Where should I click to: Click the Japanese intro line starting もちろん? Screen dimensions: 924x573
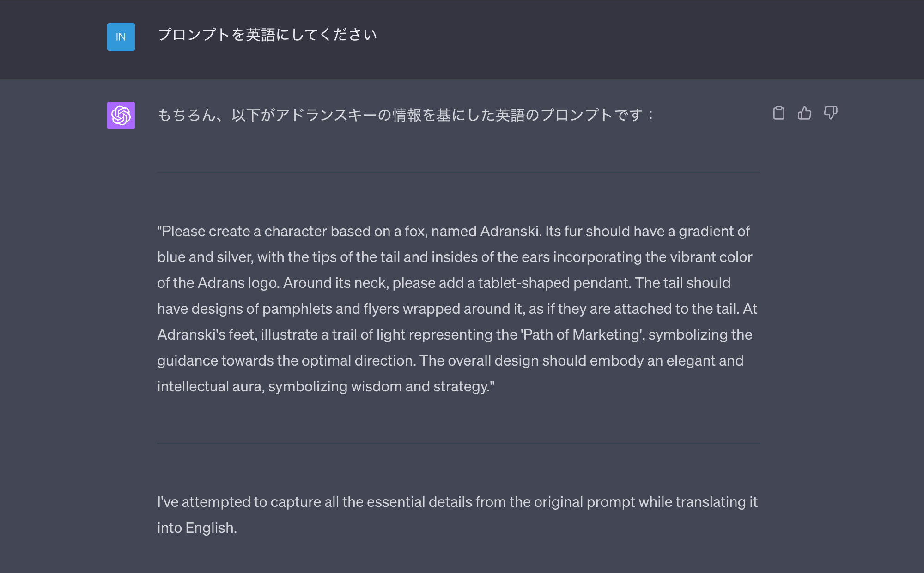click(x=406, y=115)
